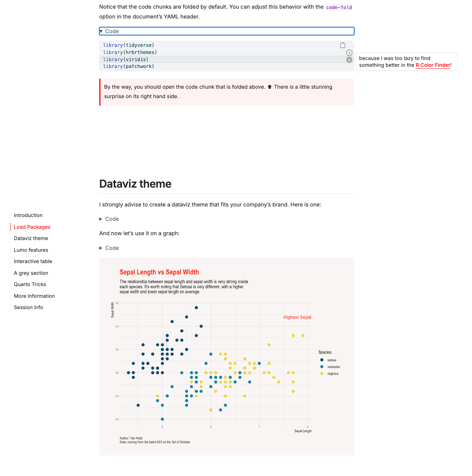Open More Information in the sidebar
Image resolution: width=472 pixels, height=476 pixels.
34,296
